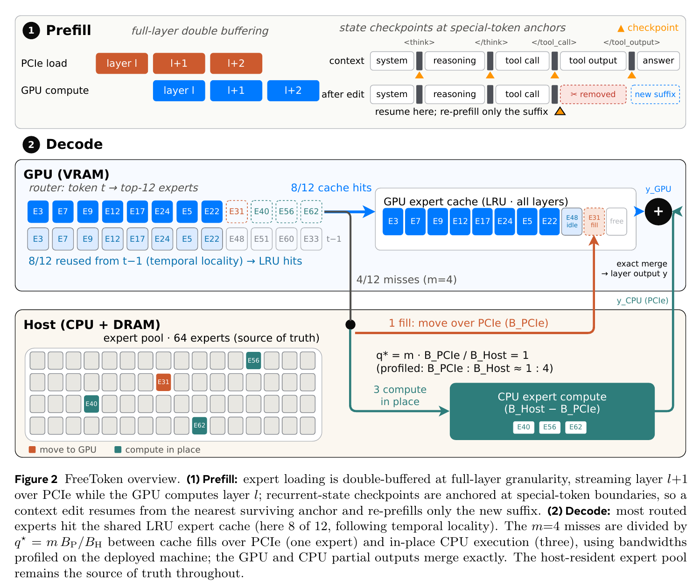Select the dashed E62 miss in router row
Image resolution: width=700 pixels, height=588 pixels.
tap(311, 211)
